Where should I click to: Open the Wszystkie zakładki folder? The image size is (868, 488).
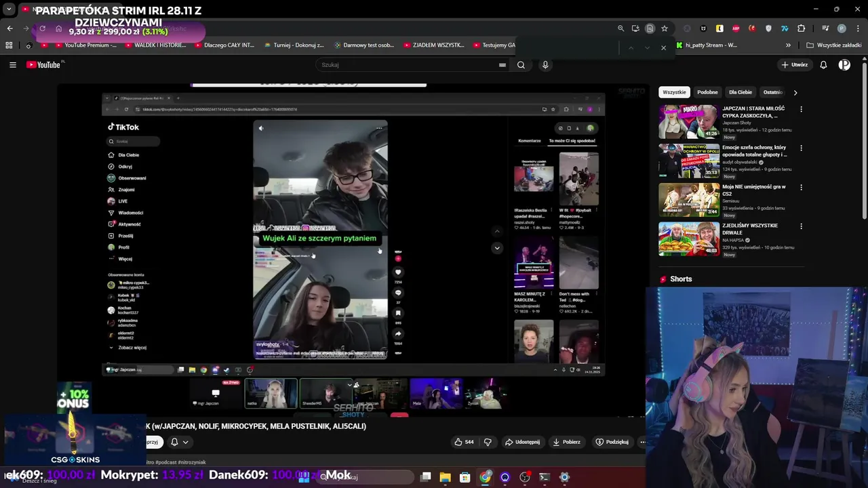(834, 45)
